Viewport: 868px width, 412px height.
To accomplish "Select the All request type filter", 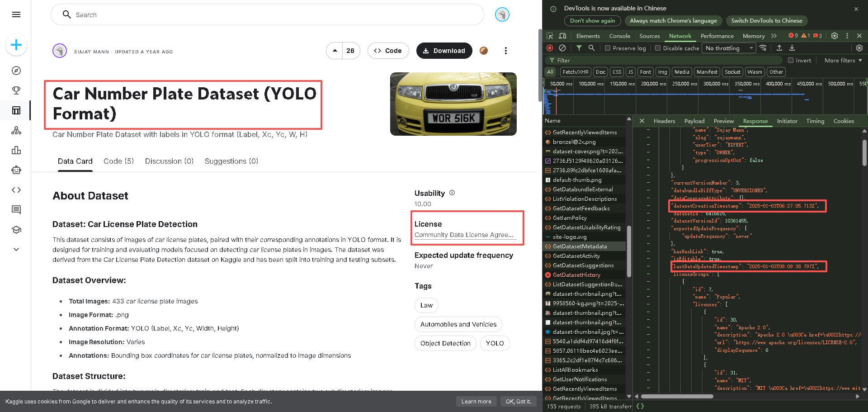I will coord(550,72).
